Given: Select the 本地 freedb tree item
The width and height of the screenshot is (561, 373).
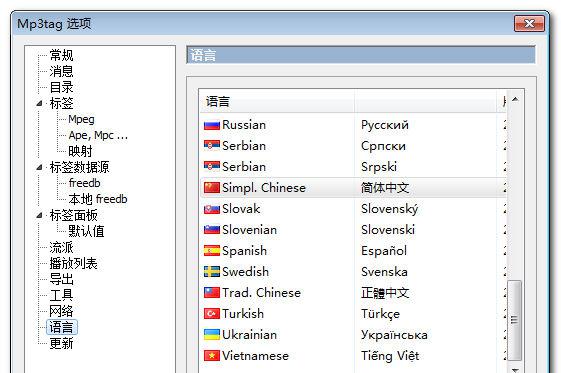Looking at the screenshot, I should [98, 199].
